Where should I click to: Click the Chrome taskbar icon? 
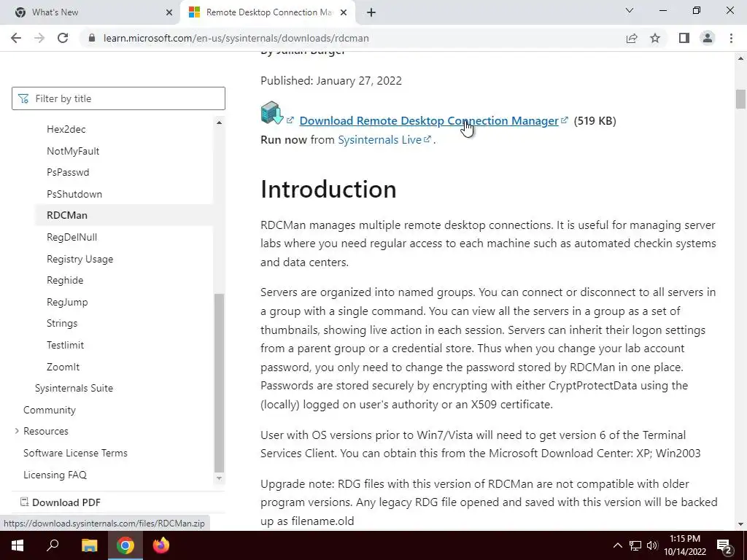[x=125, y=545]
